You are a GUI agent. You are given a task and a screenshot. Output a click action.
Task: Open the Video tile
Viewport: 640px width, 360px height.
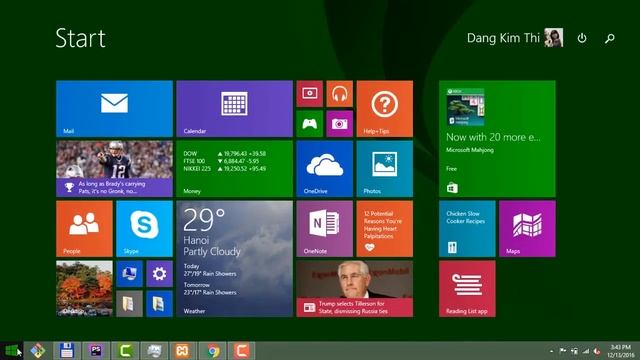pos(309,94)
